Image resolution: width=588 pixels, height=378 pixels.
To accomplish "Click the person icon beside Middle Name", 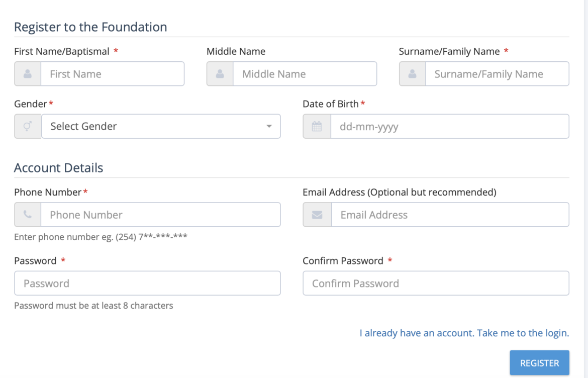I will 220,74.
